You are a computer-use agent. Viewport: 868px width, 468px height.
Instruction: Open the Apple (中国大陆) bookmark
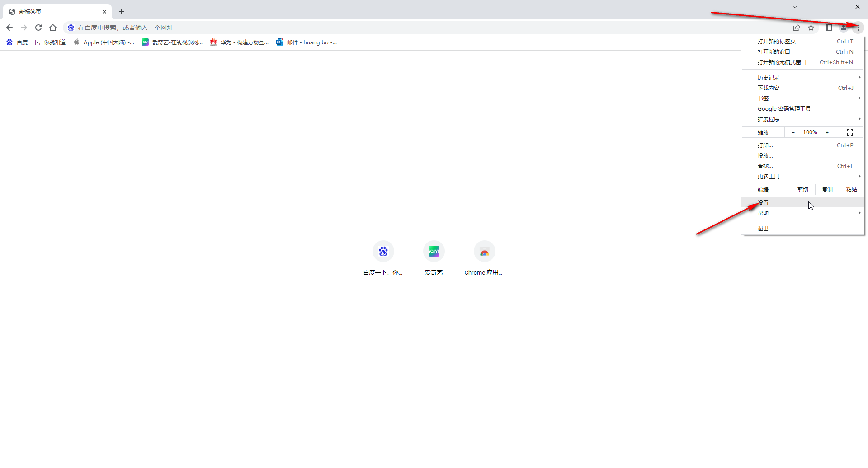pos(104,42)
